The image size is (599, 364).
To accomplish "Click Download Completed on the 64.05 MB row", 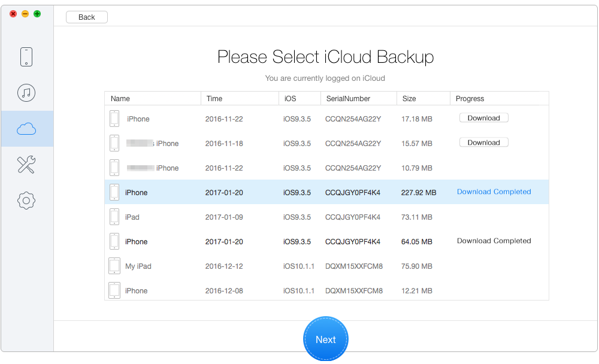I will point(494,241).
